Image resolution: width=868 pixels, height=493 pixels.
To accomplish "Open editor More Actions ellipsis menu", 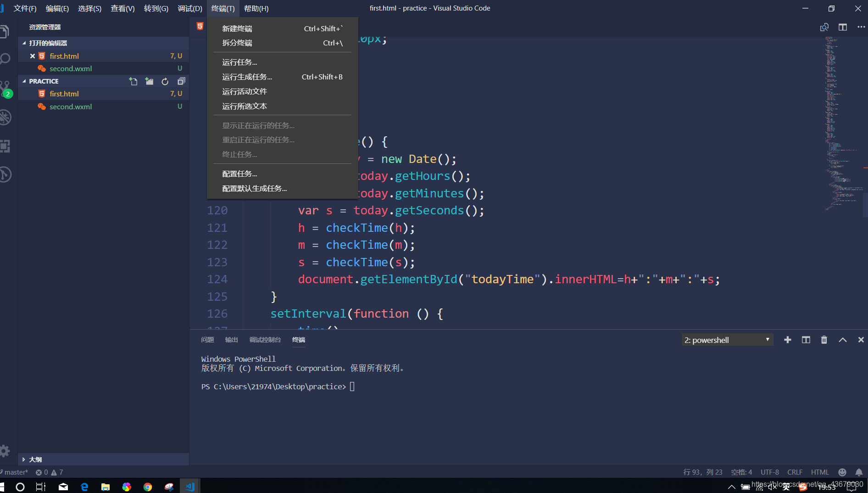I will pyautogui.click(x=861, y=27).
